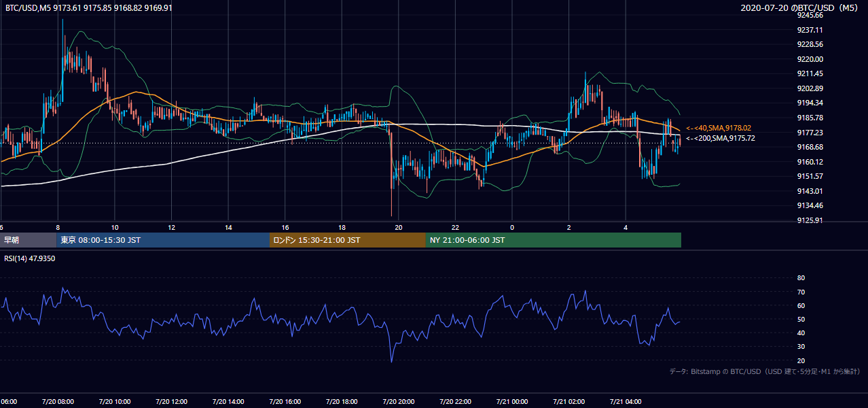This screenshot has height=408, width=868.
Task: Click price axis value 9228.56
Action: 810,44
